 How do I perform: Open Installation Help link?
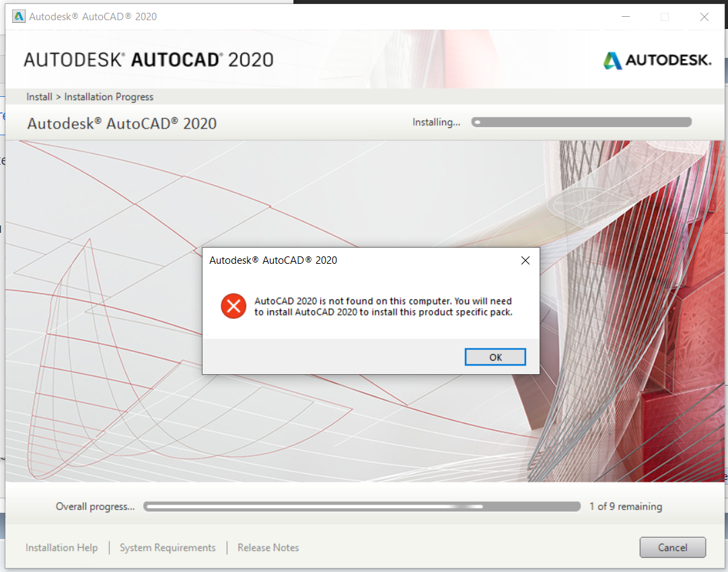coord(61,548)
